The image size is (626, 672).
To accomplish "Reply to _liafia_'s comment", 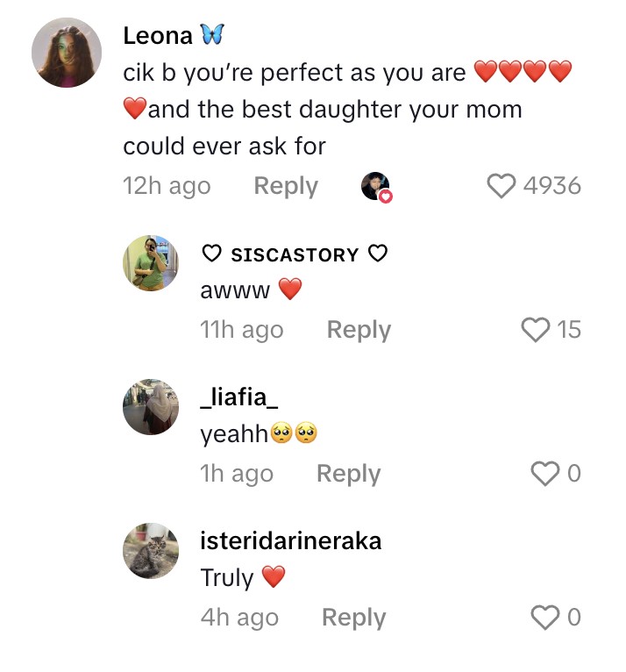I will tap(348, 474).
